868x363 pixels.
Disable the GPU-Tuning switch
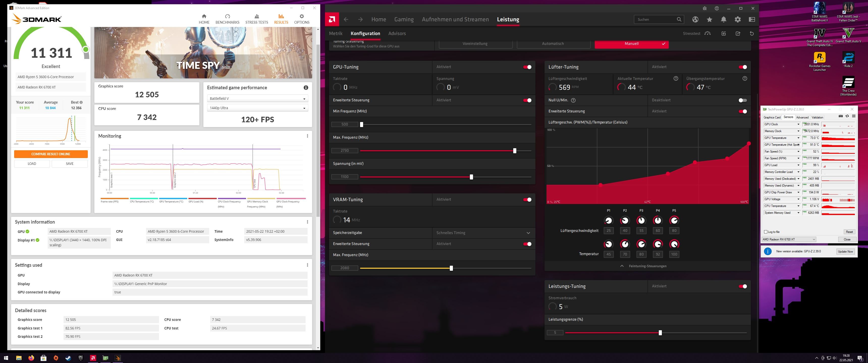coord(527,67)
